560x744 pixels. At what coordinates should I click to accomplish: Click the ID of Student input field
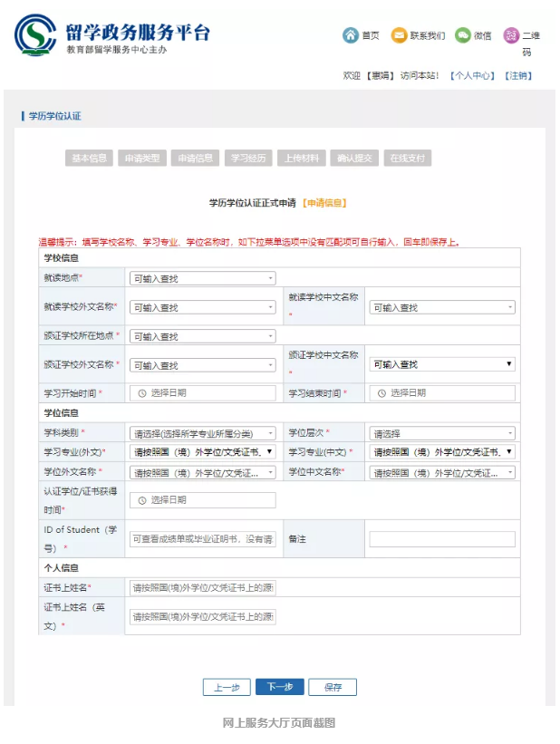[203, 539]
